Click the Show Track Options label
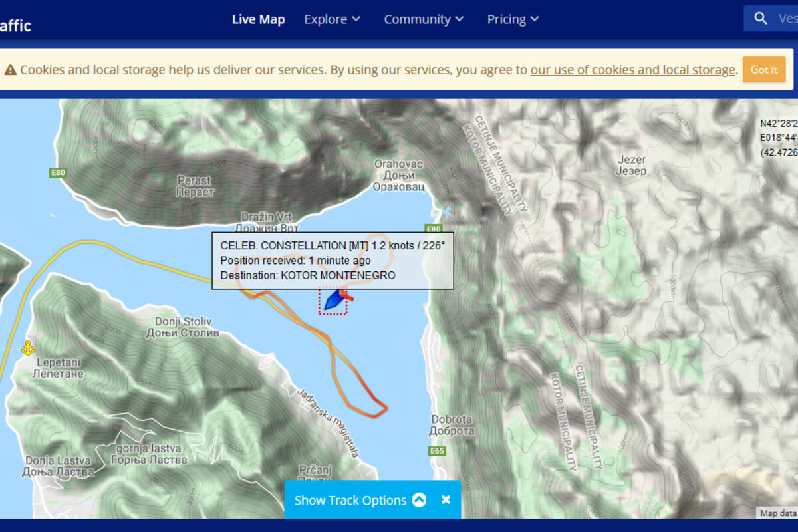 (350, 501)
